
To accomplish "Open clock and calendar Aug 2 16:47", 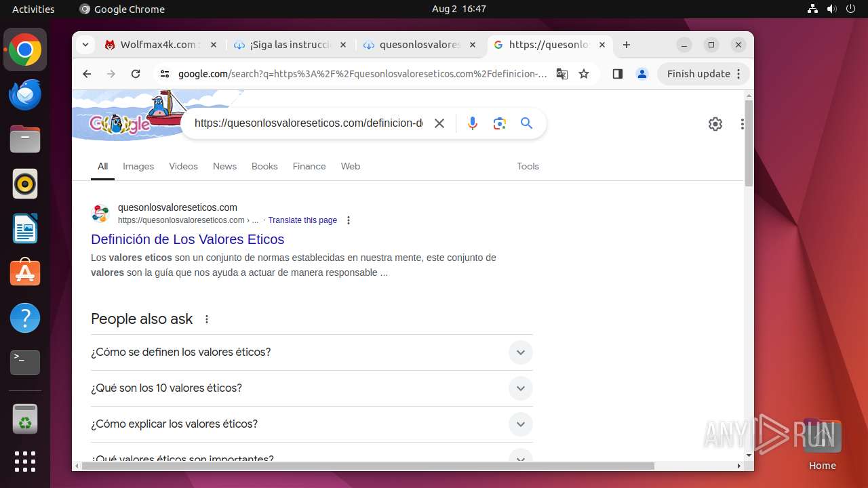I will pos(459,9).
